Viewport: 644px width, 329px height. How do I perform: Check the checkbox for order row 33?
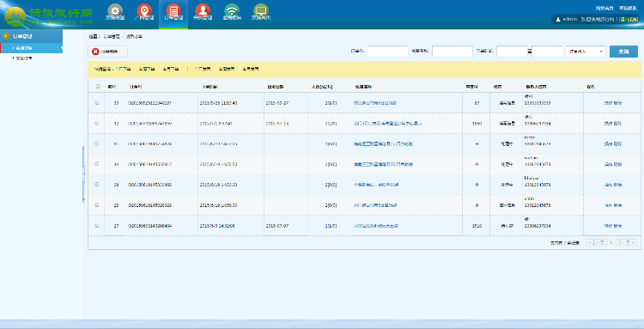(x=96, y=103)
